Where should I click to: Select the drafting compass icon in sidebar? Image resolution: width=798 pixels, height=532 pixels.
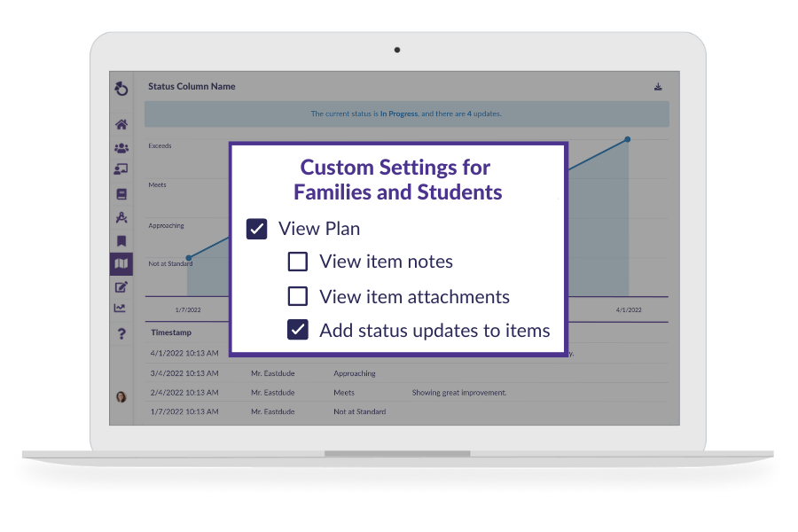click(x=121, y=217)
